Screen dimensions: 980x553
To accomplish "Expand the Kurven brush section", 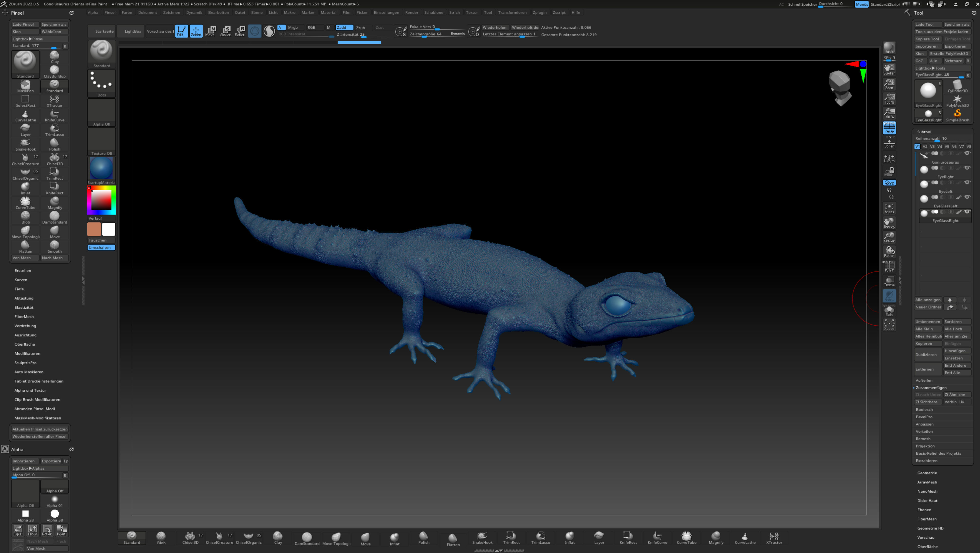I will (x=21, y=280).
